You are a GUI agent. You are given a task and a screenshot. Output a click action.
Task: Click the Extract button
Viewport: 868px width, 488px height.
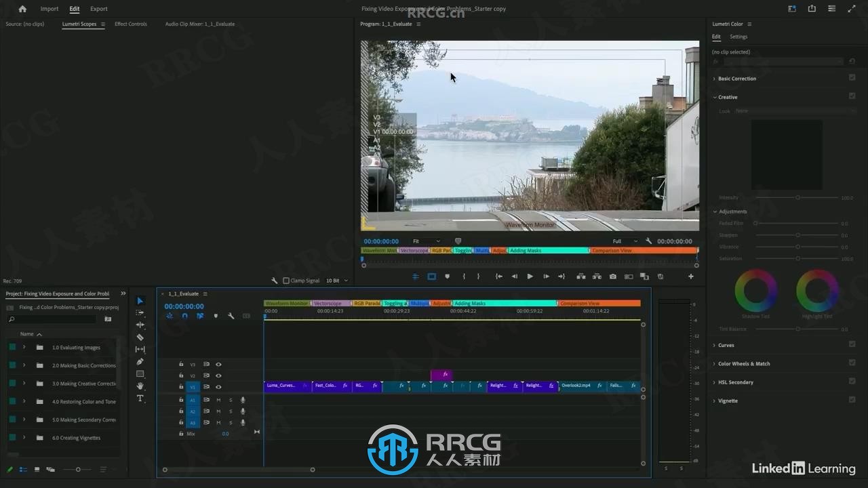597,277
